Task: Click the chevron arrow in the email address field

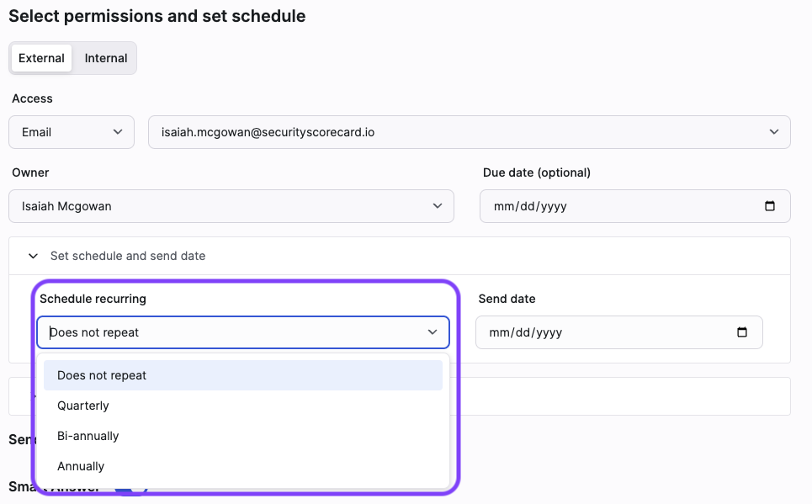Action: [x=773, y=132]
